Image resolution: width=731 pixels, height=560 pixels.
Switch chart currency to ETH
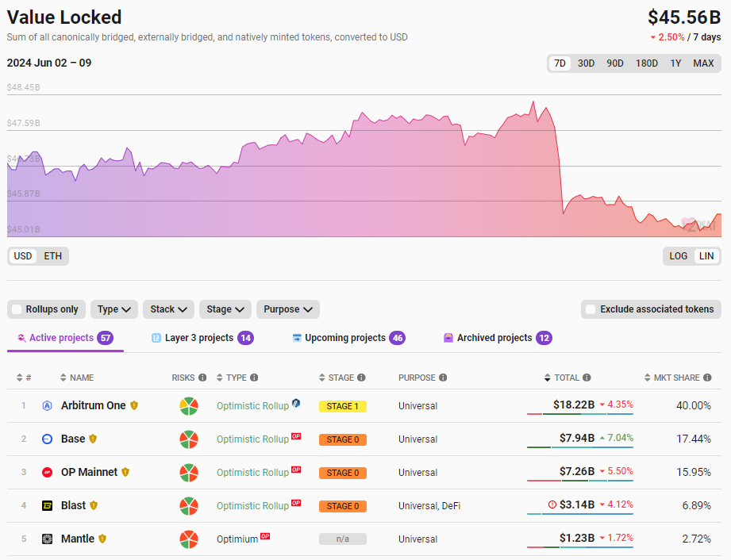(53, 255)
